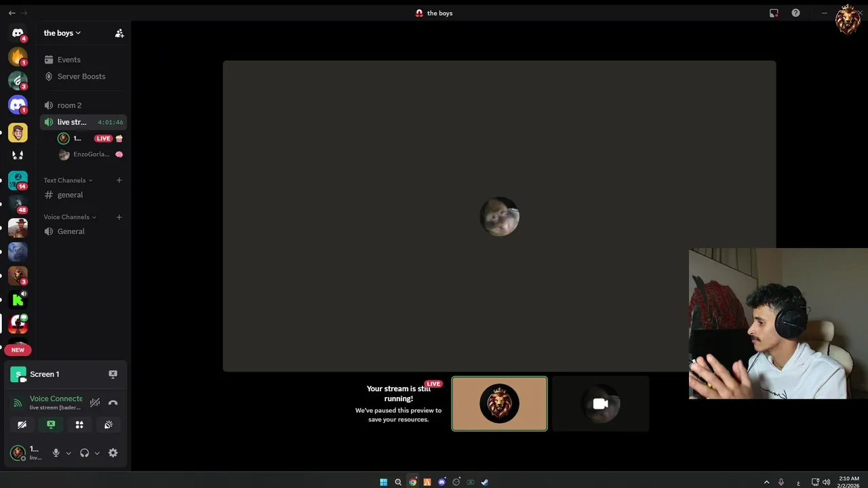Open the taskbar clock and date

point(848,482)
